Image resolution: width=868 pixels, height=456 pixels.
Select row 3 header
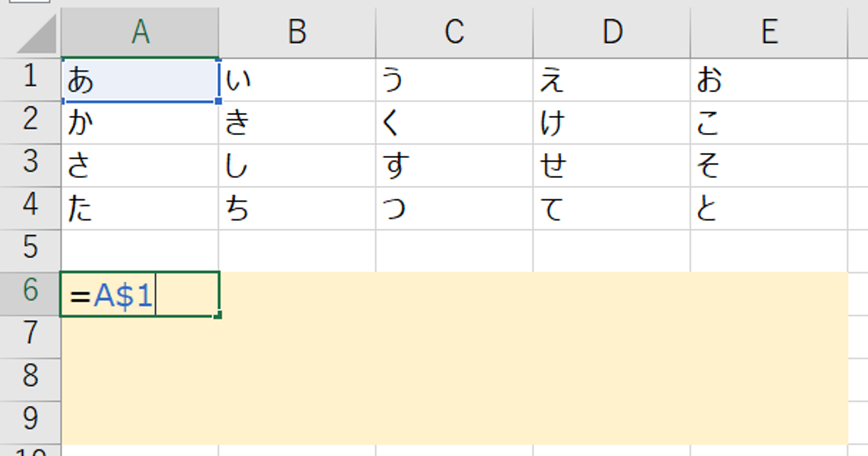click(30, 165)
